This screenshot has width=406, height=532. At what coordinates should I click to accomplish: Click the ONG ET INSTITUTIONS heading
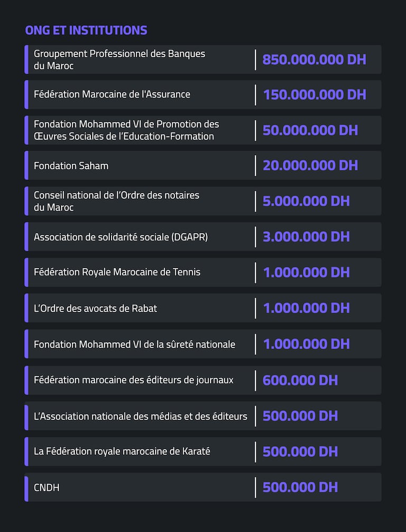(86, 30)
